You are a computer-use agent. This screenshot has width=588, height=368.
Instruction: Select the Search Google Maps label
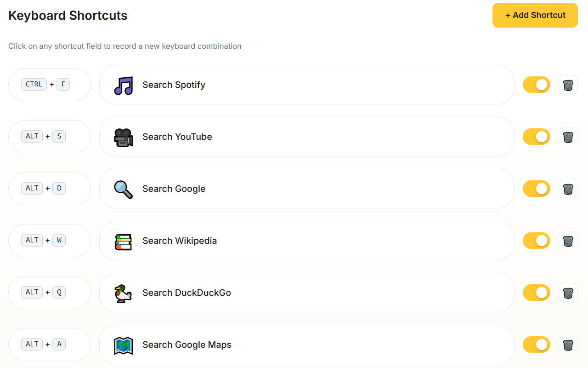[187, 345]
